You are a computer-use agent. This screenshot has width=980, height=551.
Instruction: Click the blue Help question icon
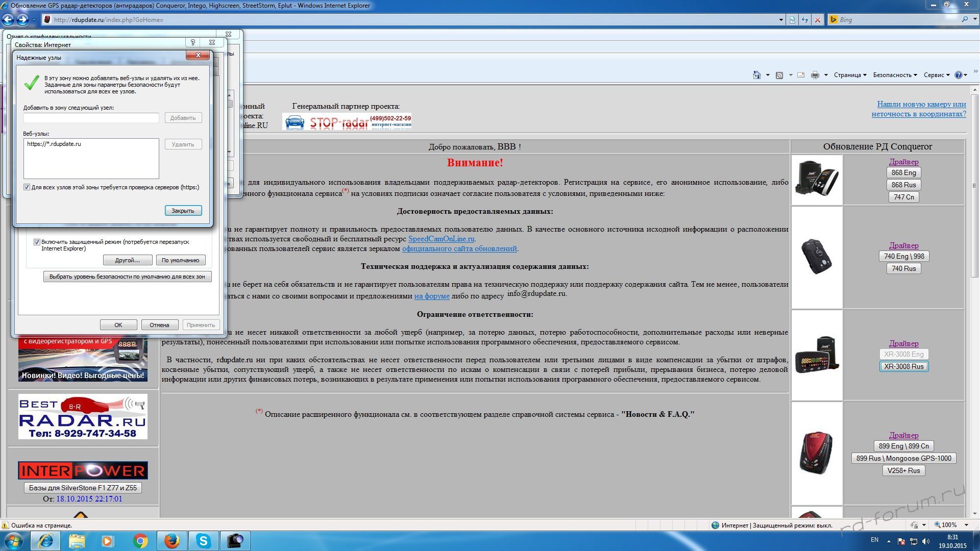[958, 75]
